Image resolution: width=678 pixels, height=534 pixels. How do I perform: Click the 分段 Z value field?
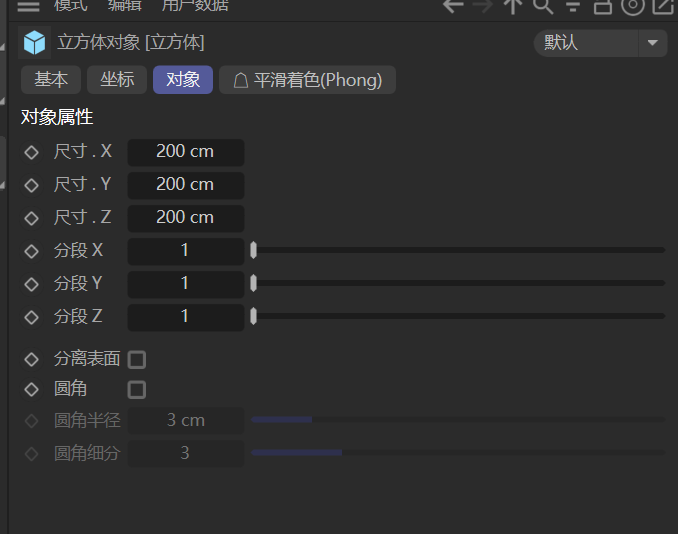pos(186,317)
